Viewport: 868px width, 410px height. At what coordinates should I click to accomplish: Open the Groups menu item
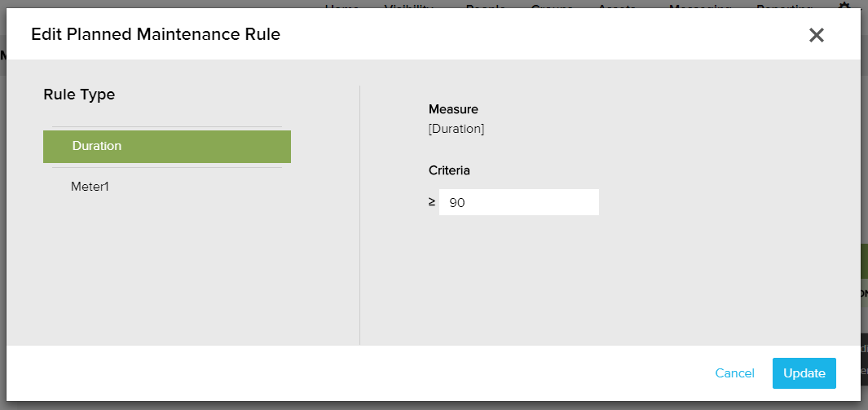[552, 7]
